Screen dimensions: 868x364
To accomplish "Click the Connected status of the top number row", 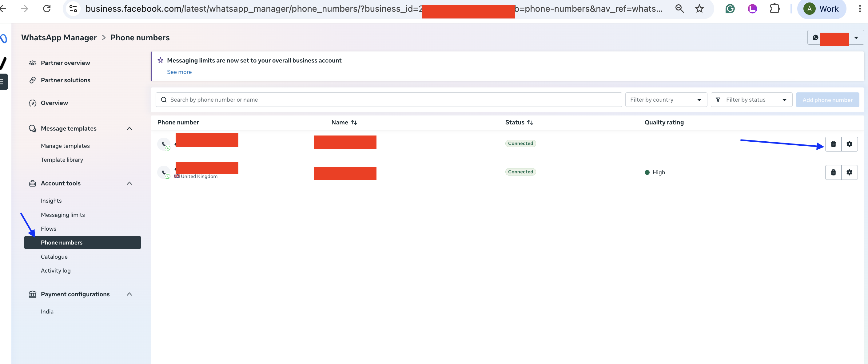I will coord(520,144).
